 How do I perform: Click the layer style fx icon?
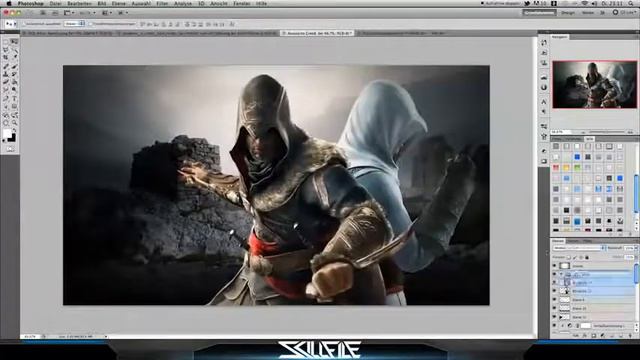pyautogui.click(x=584, y=336)
